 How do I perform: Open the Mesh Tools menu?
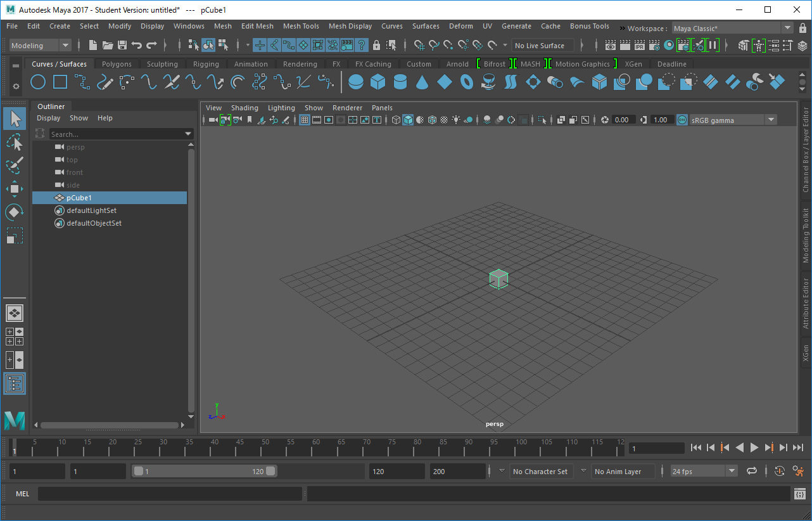(x=301, y=26)
